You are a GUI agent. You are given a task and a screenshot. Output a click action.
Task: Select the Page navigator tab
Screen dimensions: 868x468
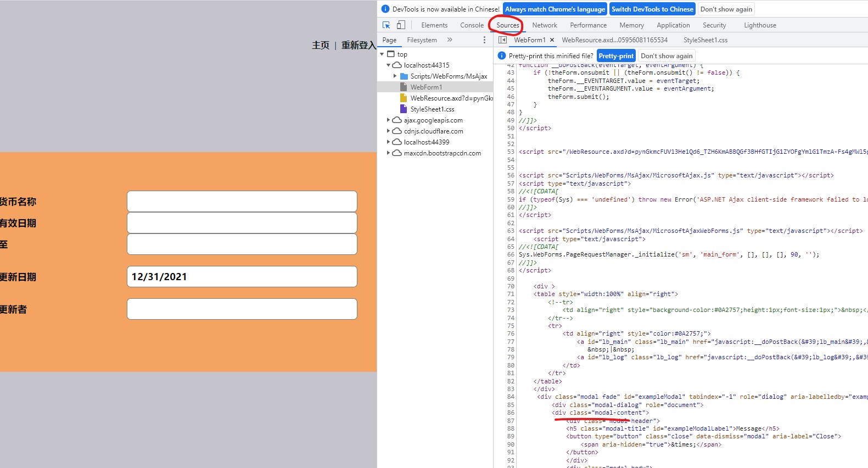point(389,40)
